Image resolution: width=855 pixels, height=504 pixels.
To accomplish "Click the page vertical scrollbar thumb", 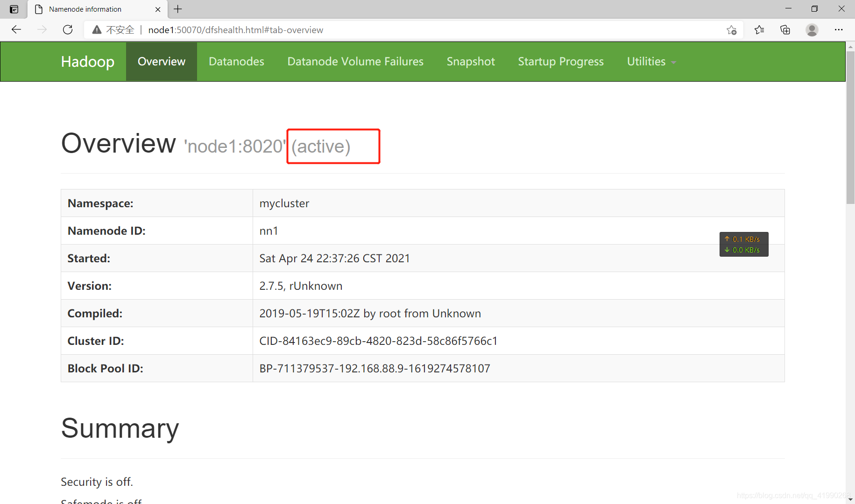I will [x=850, y=127].
